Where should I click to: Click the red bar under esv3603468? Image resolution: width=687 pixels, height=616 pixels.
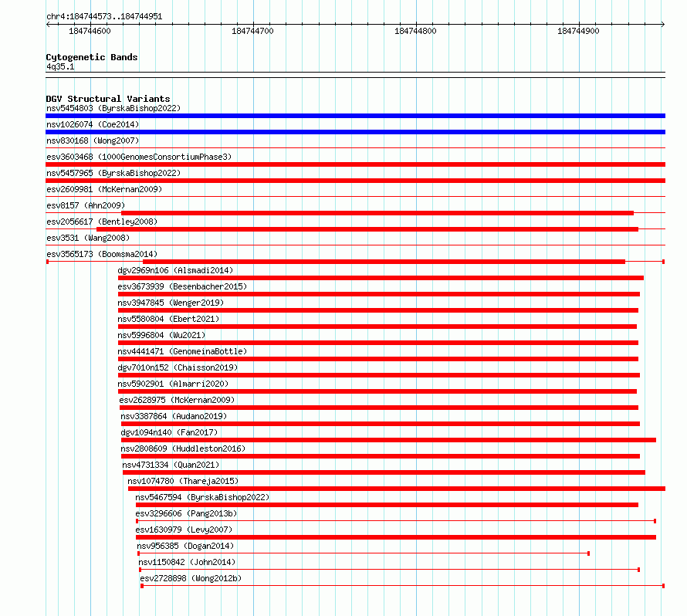[x=355, y=164]
